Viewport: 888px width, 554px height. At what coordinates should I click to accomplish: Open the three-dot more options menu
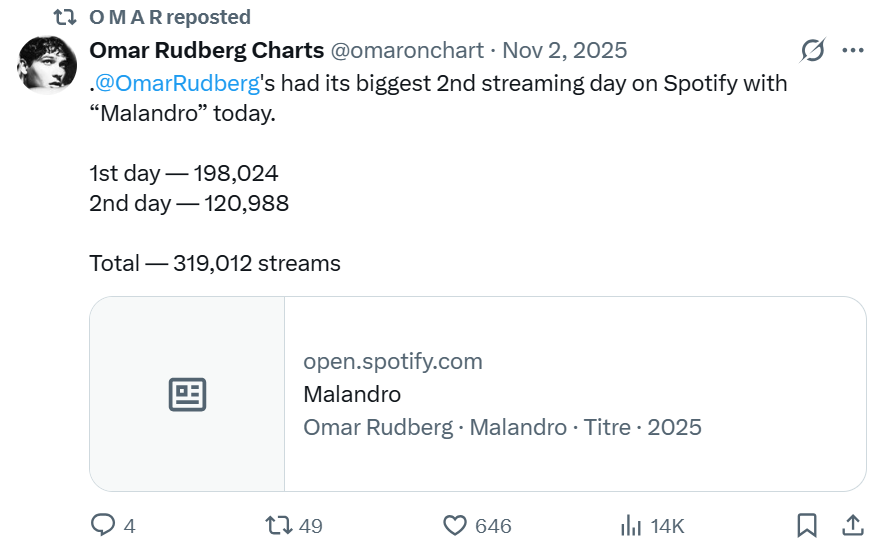pyautogui.click(x=853, y=50)
